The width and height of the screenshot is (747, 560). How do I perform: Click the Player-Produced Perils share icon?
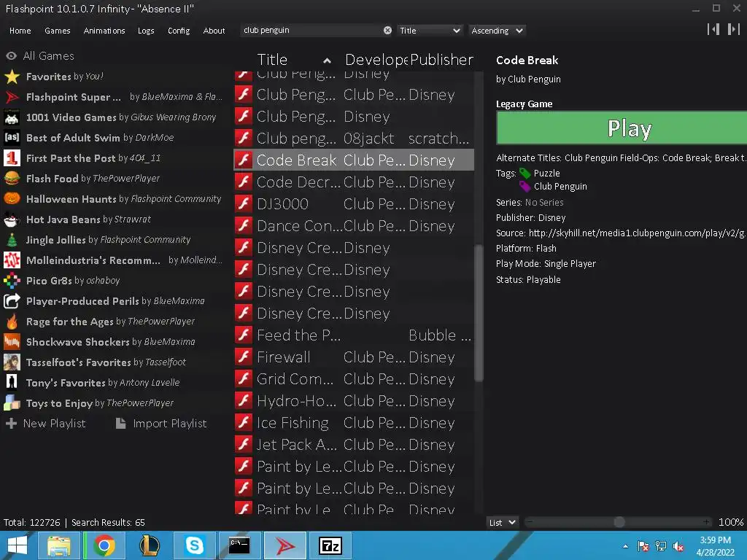click(x=12, y=301)
